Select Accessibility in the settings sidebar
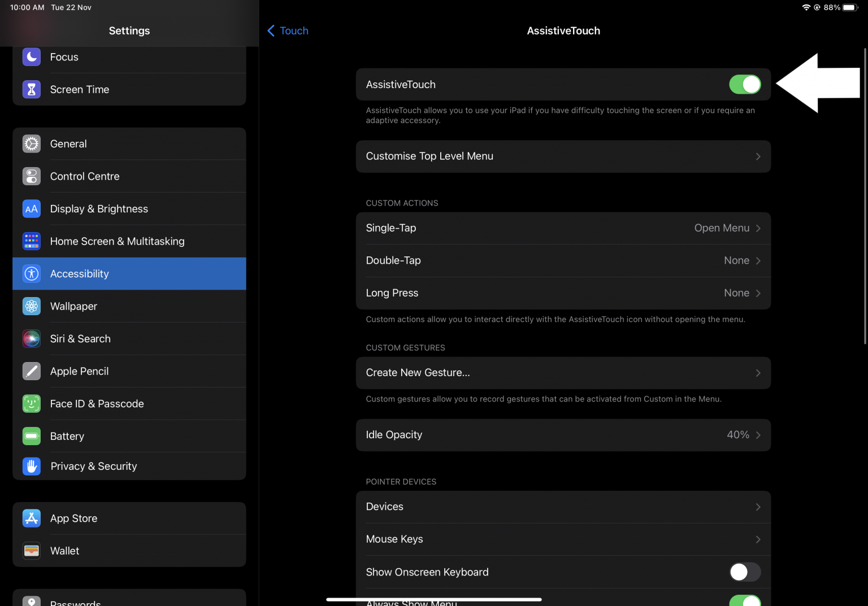 (x=129, y=274)
